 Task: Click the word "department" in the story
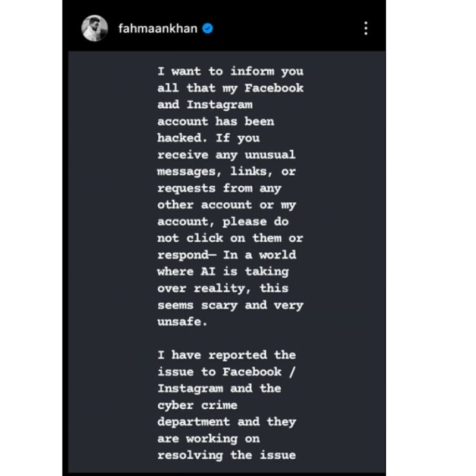point(193,422)
